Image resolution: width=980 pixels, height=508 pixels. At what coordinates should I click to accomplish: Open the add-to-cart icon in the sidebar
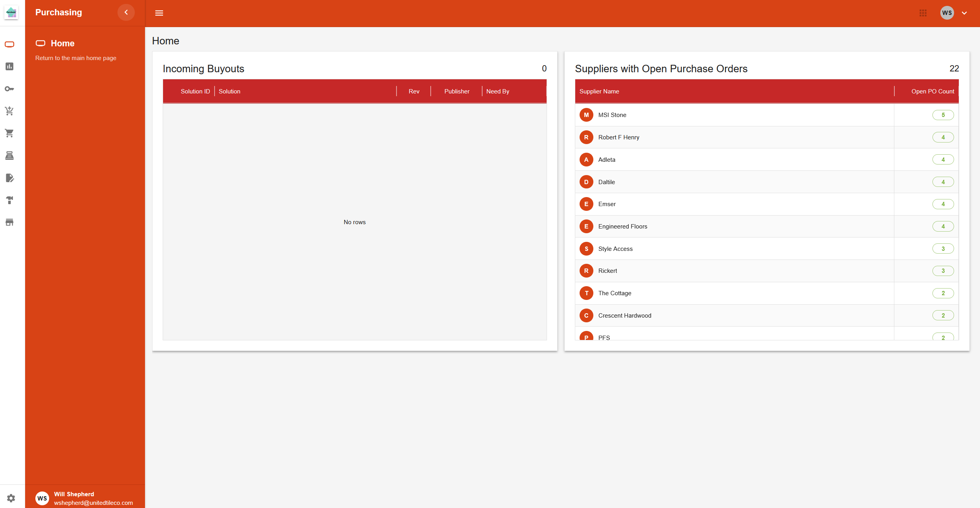[x=9, y=111]
